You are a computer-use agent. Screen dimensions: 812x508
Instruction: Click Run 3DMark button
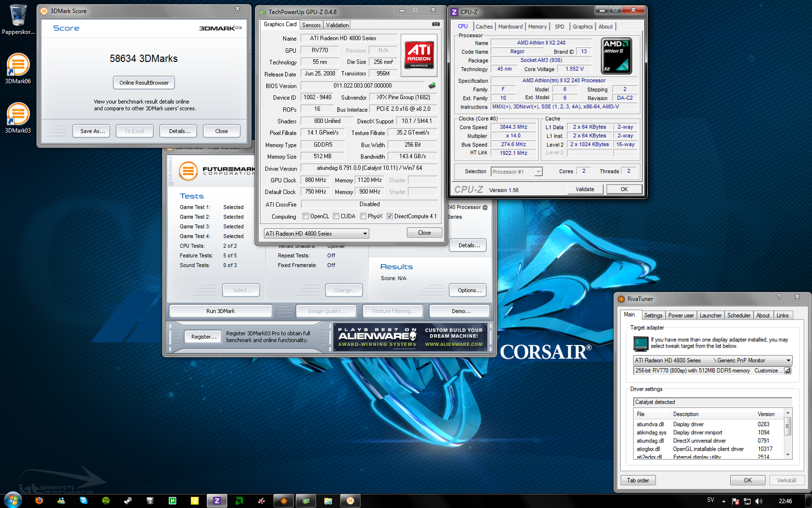click(221, 311)
